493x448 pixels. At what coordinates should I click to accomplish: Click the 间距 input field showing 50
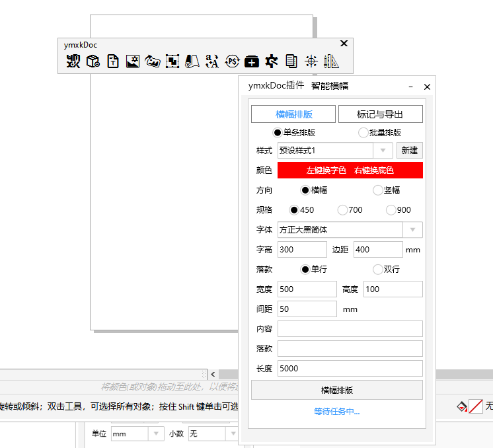[x=307, y=309]
